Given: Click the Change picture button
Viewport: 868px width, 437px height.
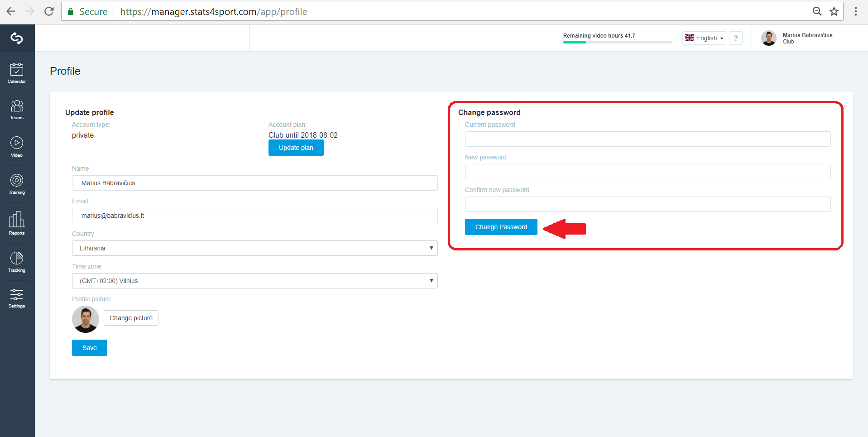Looking at the screenshot, I should click(131, 318).
